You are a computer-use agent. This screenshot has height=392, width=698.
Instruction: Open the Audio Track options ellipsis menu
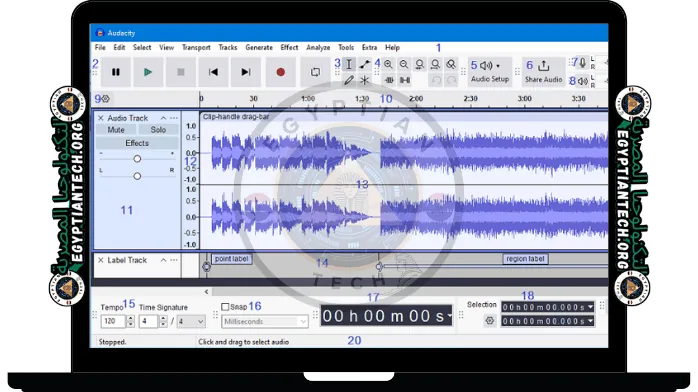(x=174, y=118)
